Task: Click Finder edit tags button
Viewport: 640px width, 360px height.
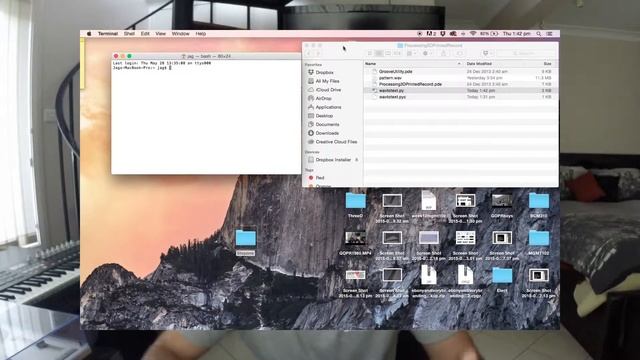Action: pyautogui.click(x=460, y=53)
